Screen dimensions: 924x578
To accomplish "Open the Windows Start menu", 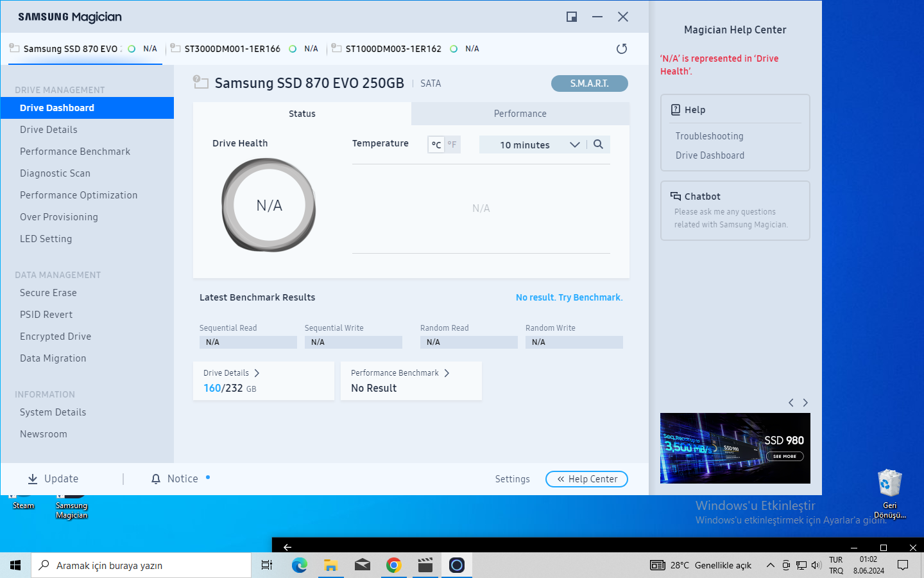I will (15, 565).
